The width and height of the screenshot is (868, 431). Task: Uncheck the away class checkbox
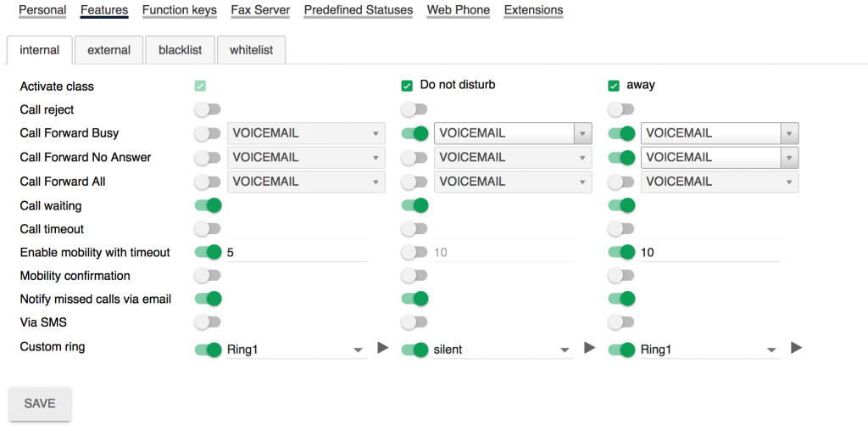click(x=614, y=86)
